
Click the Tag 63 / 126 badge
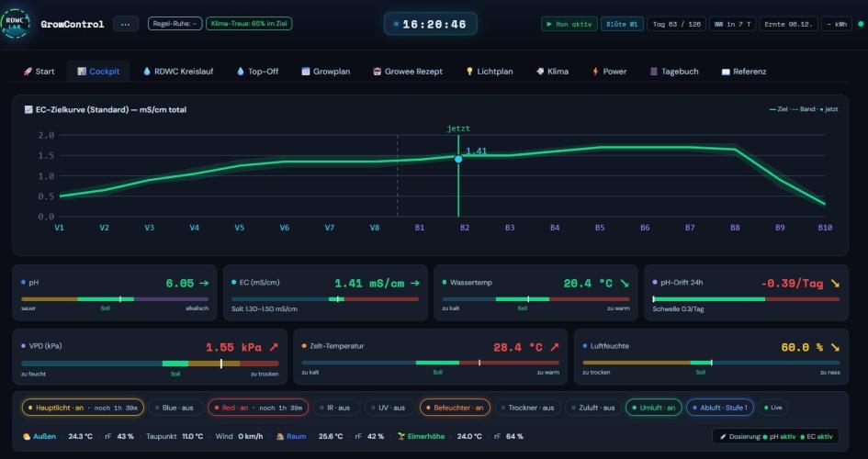(x=676, y=24)
